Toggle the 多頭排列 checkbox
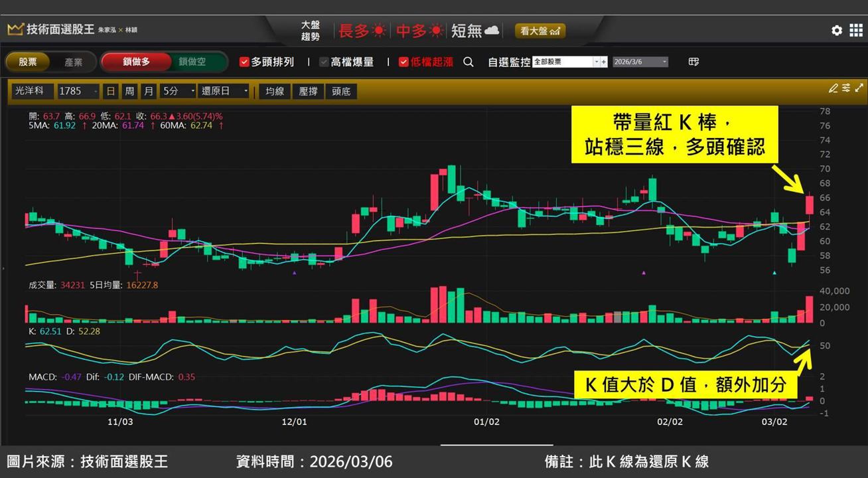868x478 pixels. click(x=244, y=62)
